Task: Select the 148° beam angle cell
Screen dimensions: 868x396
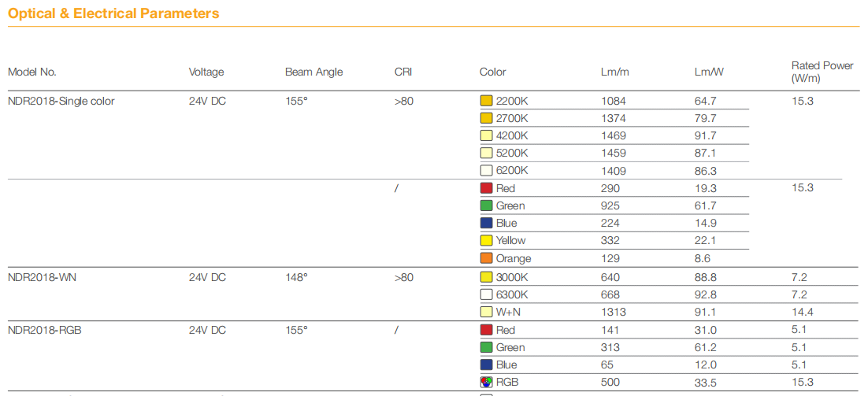Action: click(x=296, y=277)
